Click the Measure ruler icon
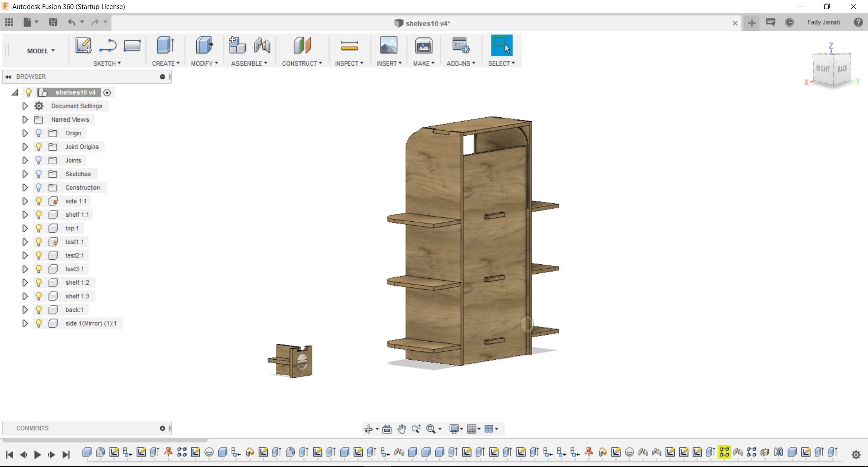Screen dimensions: 868x467 (x=349, y=46)
